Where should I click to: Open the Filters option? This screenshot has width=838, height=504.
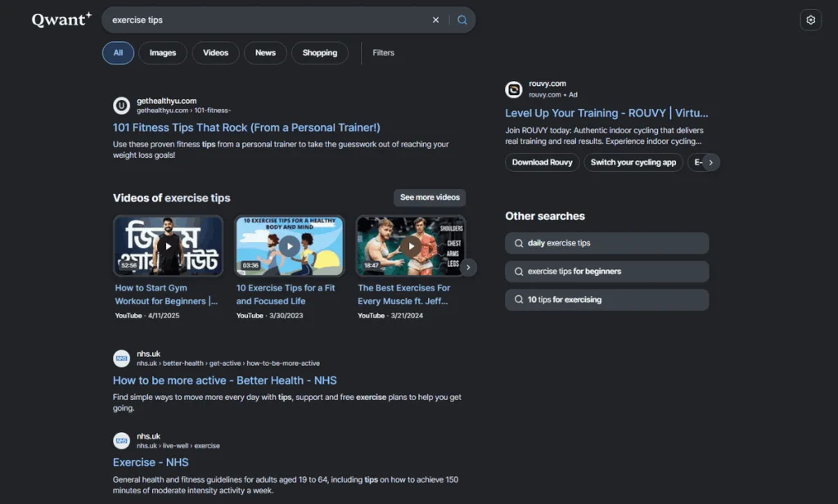[x=383, y=53]
